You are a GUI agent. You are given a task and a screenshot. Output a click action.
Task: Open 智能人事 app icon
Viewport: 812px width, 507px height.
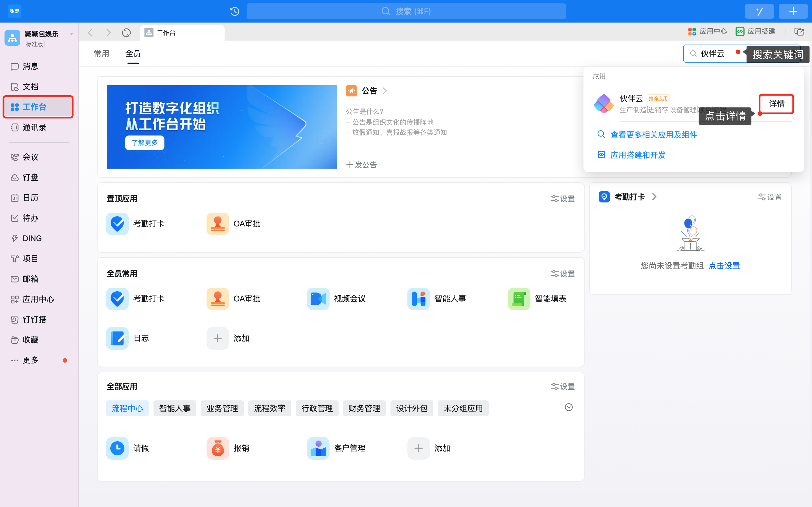coord(419,299)
